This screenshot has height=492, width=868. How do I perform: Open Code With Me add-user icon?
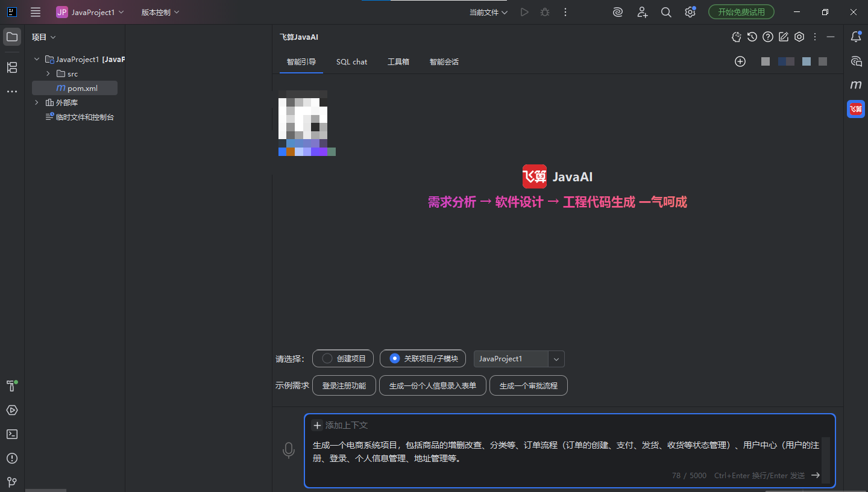(642, 12)
